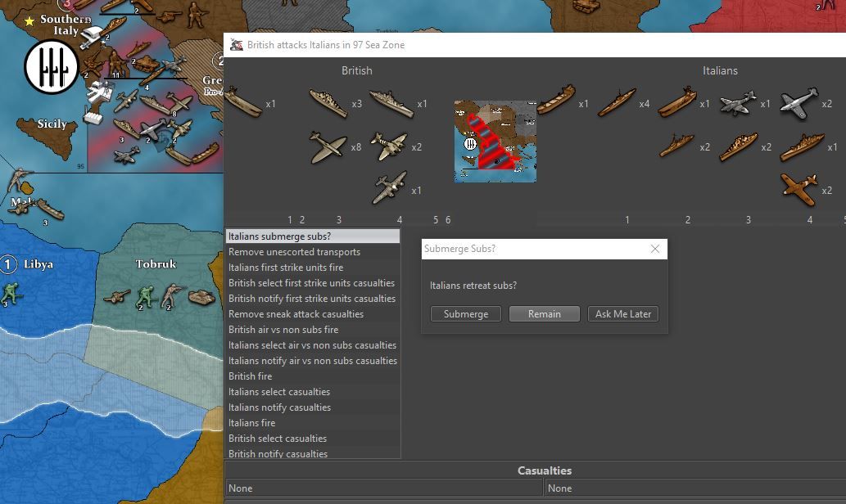Click the British fighter unit marked x8
Image resolution: width=846 pixels, height=504 pixels.
pyautogui.click(x=328, y=147)
